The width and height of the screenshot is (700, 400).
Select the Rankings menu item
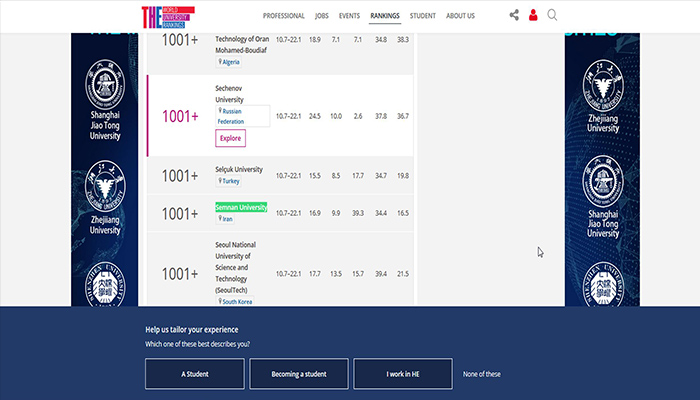[385, 16]
